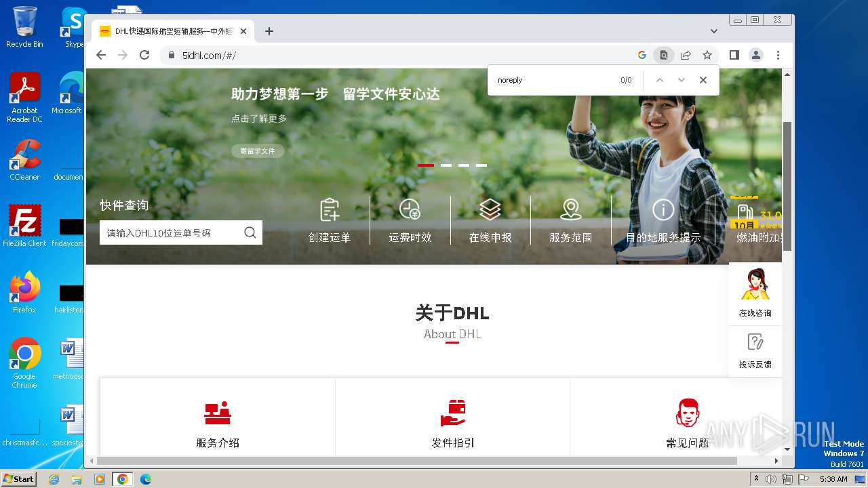Screen dimensions: 868x488
Task: Select the second carousel indicator
Action: click(x=446, y=165)
